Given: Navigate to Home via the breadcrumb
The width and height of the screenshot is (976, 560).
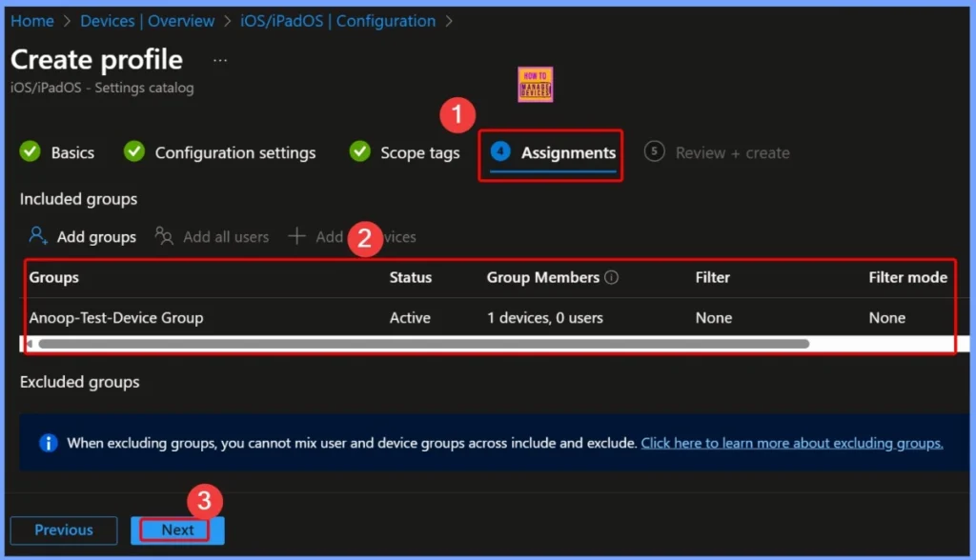Looking at the screenshot, I should click(x=31, y=20).
